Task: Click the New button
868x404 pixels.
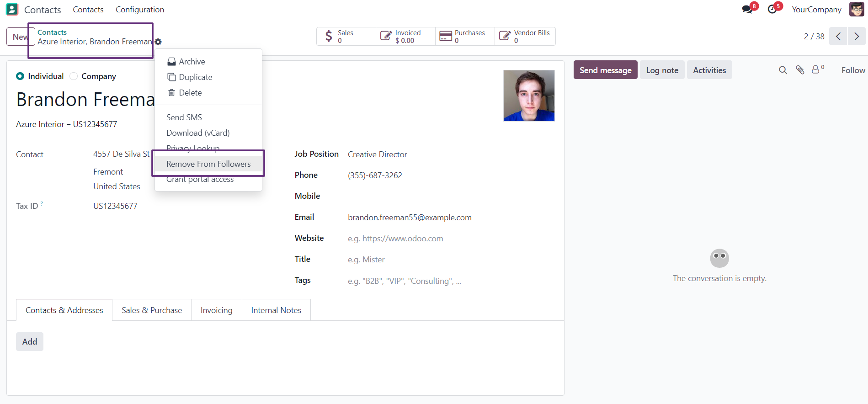Action: (x=20, y=37)
